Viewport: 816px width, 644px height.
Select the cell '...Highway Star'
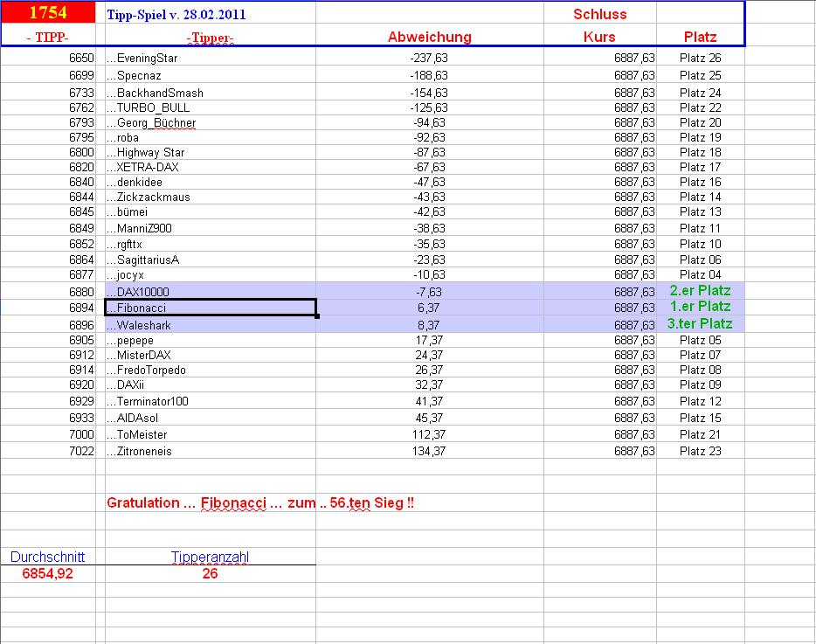211,152
